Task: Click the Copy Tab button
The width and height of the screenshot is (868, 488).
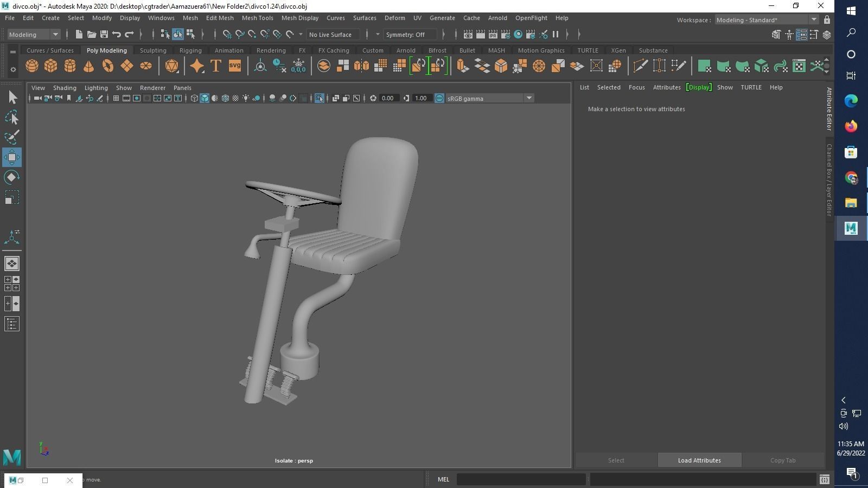Action: pyautogui.click(x=783, y=460)
